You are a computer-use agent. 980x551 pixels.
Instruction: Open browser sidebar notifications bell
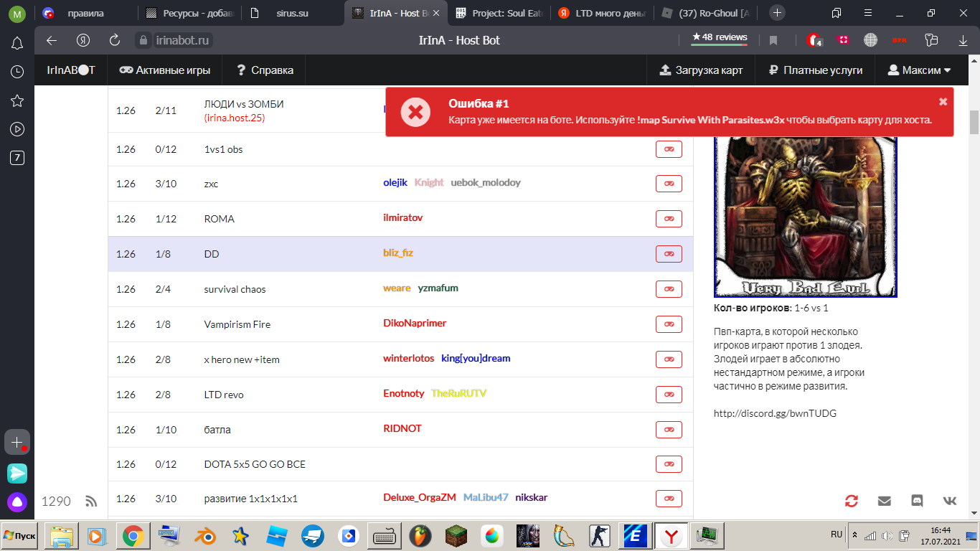(x=17, y=44)
